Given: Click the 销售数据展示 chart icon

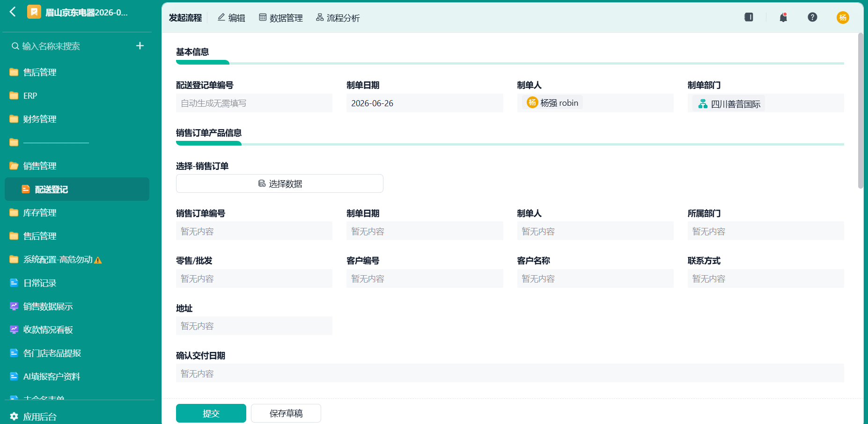Looking at the screenshot, I should click(14, 306).
